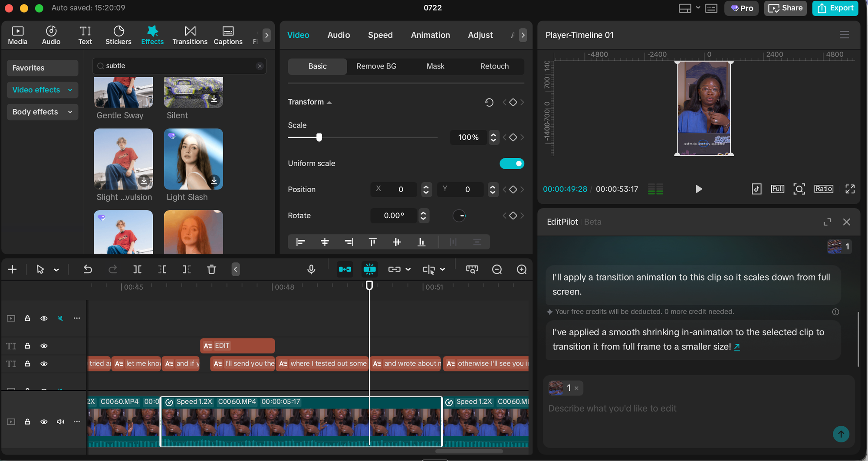Open the Favorites effects list
Viewport: 868px width, 461px height.
point(43,68)
